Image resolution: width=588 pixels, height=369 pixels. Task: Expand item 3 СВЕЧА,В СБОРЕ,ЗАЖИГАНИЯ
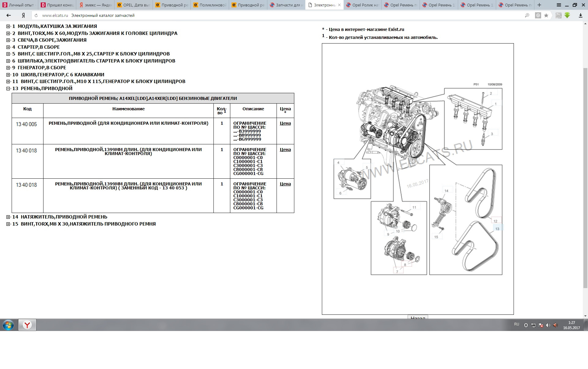pyautogui.click(x=8, y=40)
